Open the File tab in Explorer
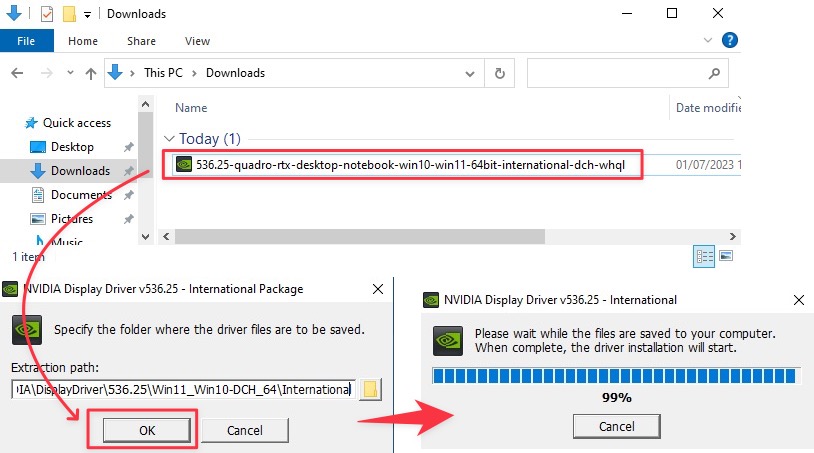 [26, 41]
